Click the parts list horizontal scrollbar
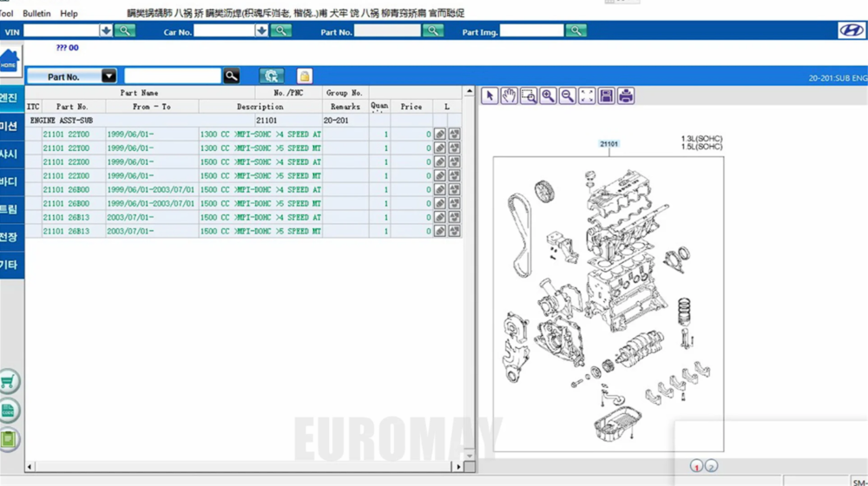868x486 pixels. coord(243,467)
